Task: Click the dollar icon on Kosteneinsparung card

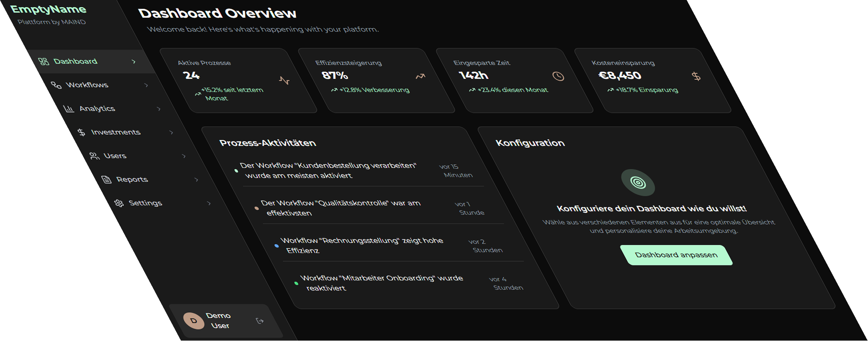Action: coord(696,76)
